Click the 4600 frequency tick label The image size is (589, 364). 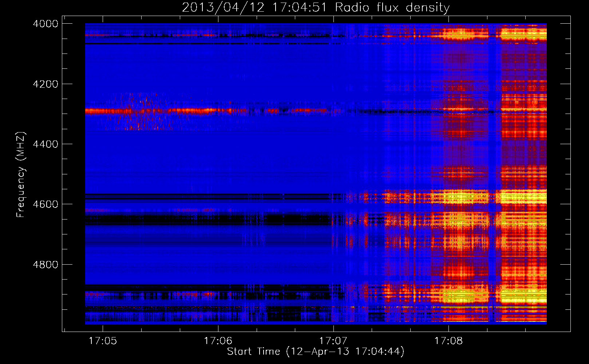coord(46,204)
